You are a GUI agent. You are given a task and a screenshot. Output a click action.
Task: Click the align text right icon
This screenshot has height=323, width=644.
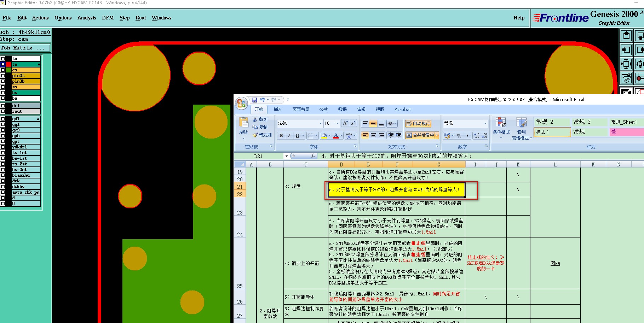[x=381, y=135]
